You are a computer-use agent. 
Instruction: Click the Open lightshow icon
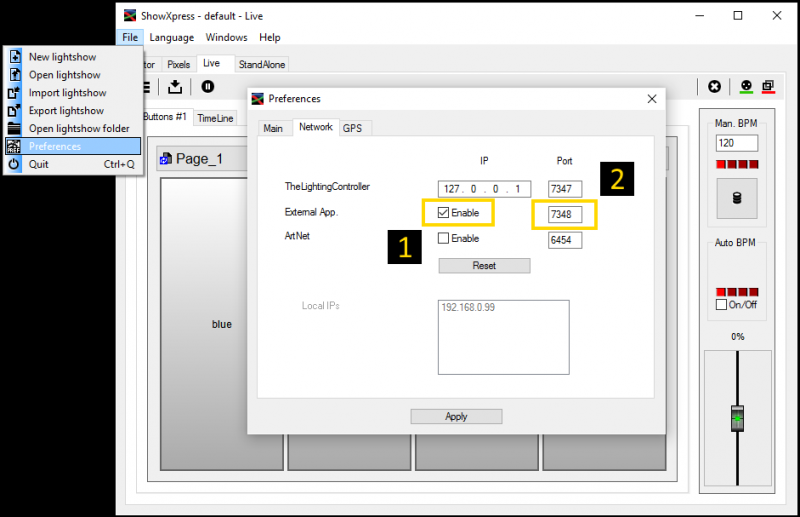(x=14, y=75)
